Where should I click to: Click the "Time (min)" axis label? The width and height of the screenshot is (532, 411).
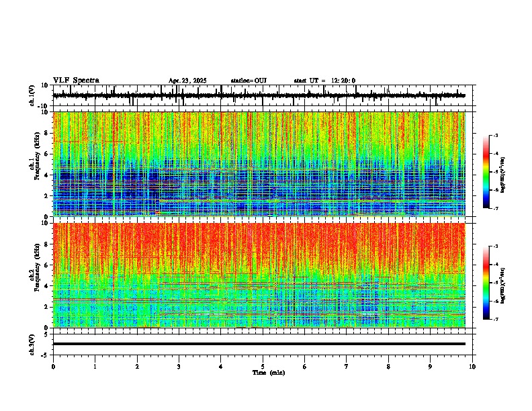(x=269, y=373)
